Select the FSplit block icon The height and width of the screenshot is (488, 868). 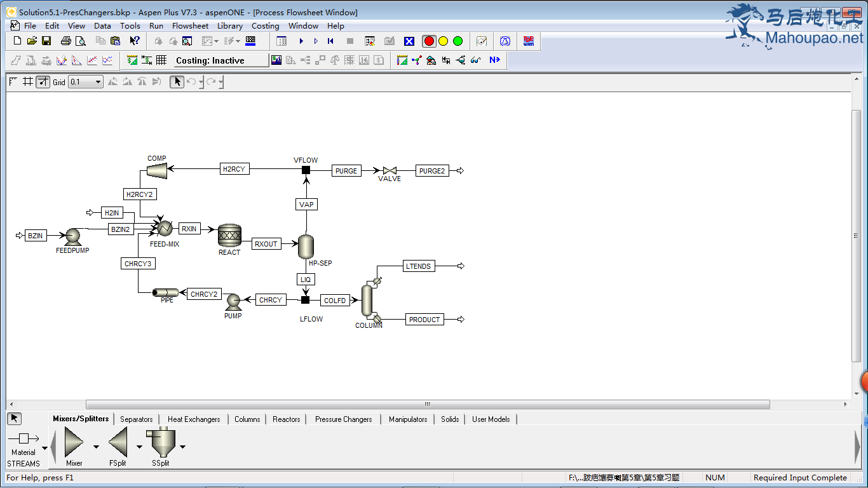pos(118,442)
